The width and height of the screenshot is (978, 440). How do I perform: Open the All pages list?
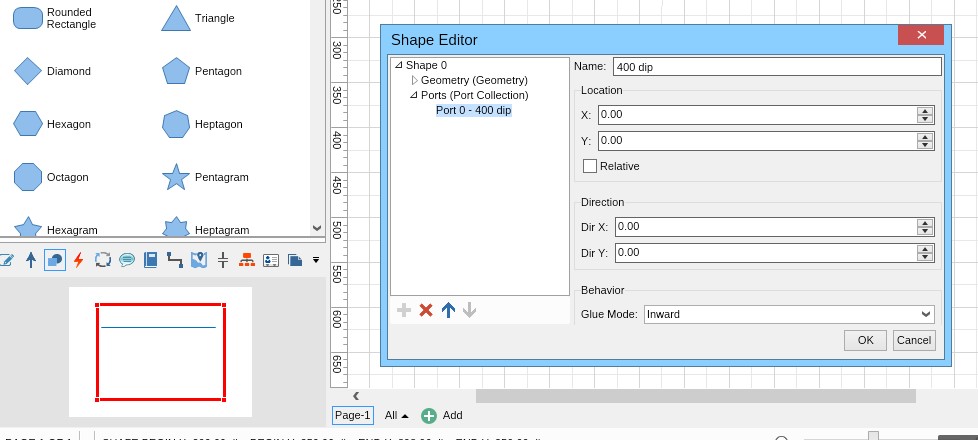(x=397, y=415)
